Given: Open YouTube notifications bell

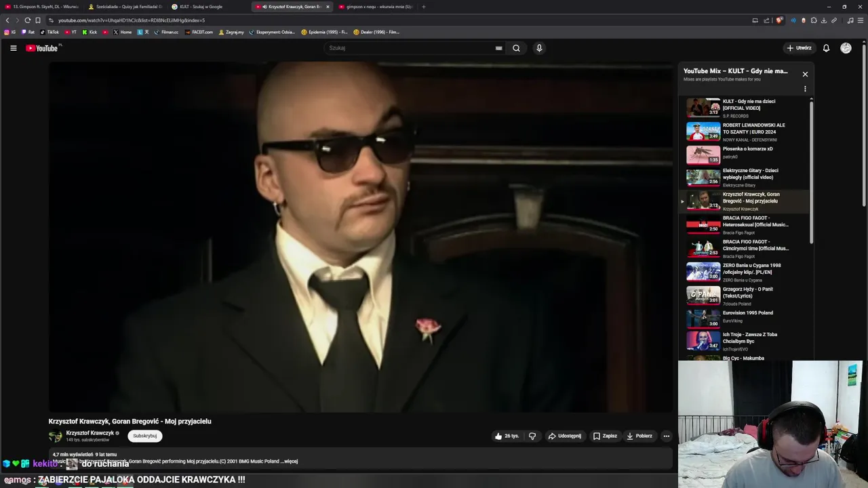Looking at the screenshot, I should tap(826, 48).
